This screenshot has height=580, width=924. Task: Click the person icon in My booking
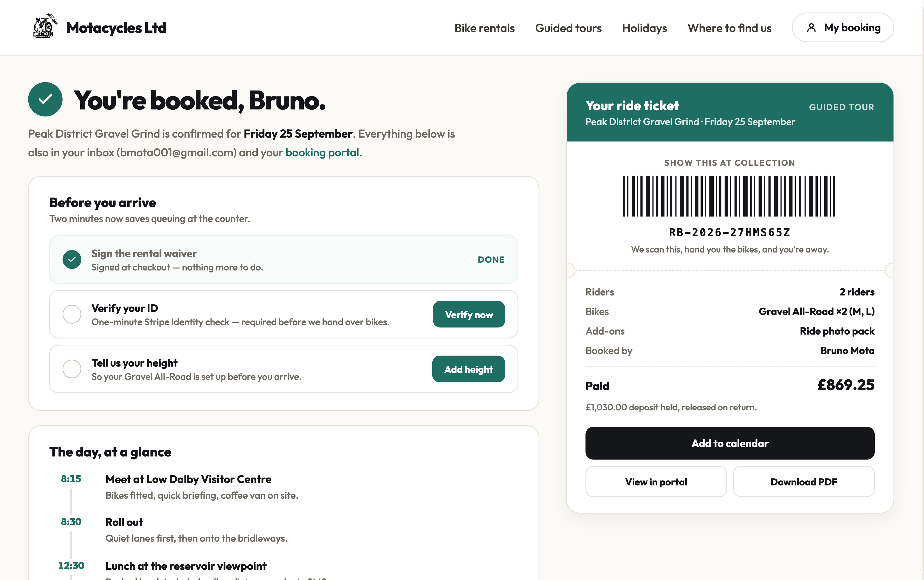click(x=811, y=28)
